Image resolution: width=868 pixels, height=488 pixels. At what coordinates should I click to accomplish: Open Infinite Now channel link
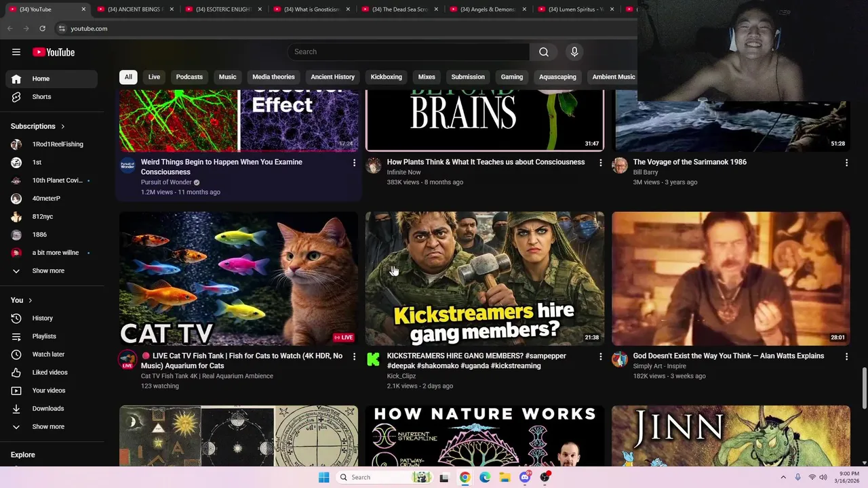point(403,172)
